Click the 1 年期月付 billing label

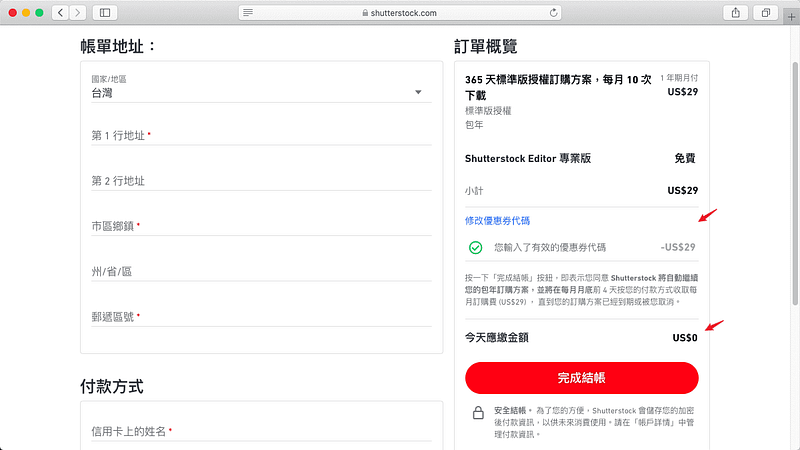[x=679, y=78]
